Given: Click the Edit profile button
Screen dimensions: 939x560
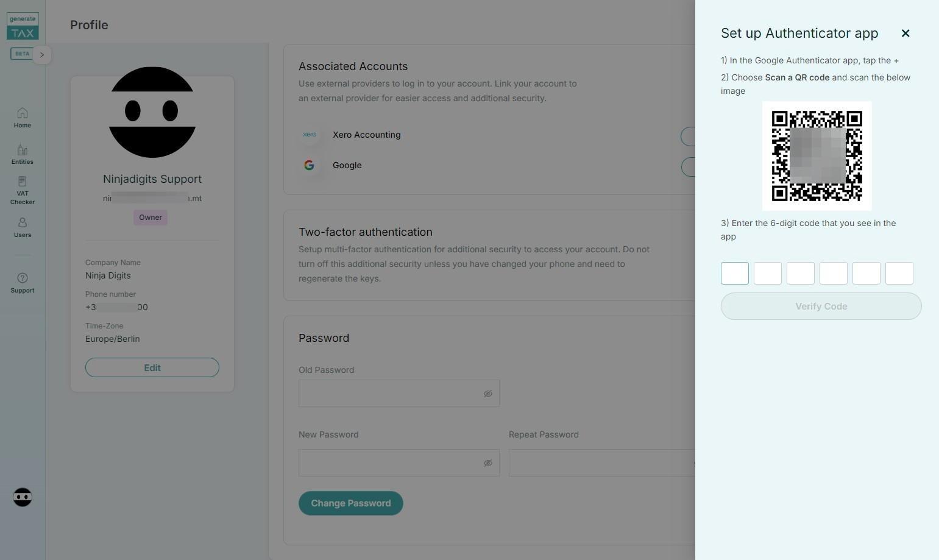Looking at the screenshot, I should pos(152,367).
